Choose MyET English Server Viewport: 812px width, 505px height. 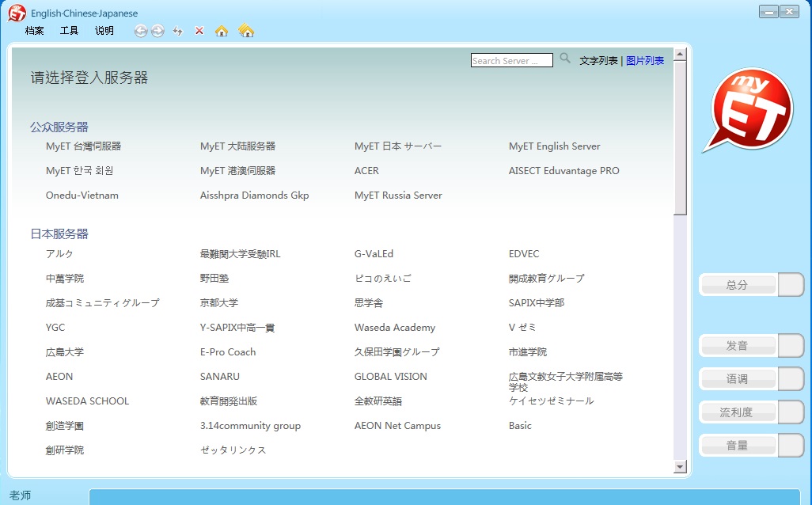tap(555, 146)
